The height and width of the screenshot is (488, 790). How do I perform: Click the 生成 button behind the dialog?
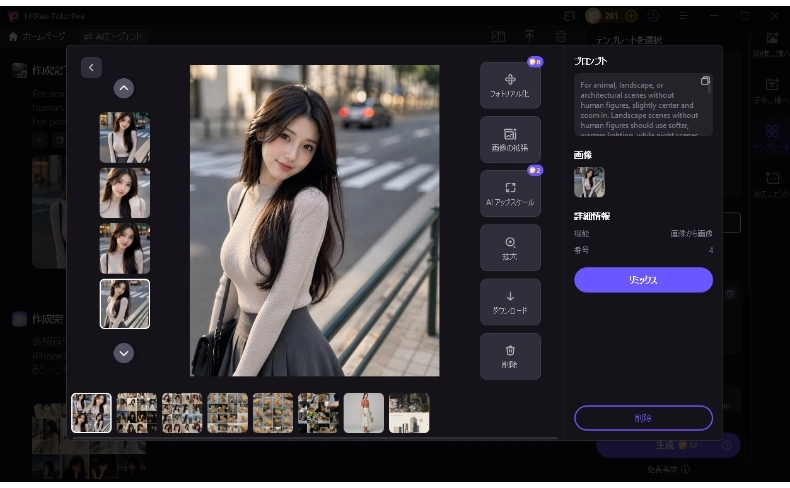pyautogui.click(x=668, y=445)
